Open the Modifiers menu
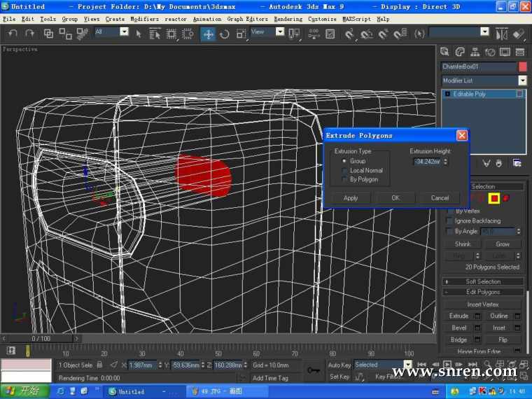This screenshot has width=532, height=399. [144, 19]
